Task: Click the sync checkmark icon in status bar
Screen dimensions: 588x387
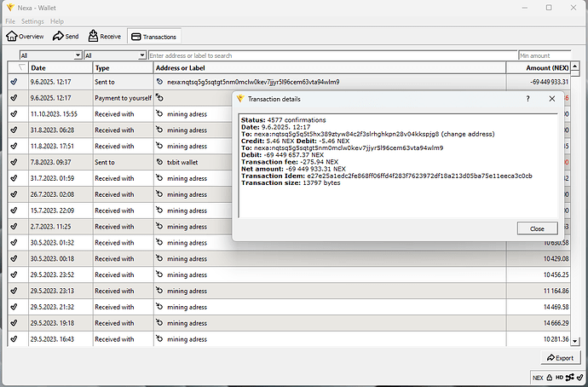Action: pos(579,378)
